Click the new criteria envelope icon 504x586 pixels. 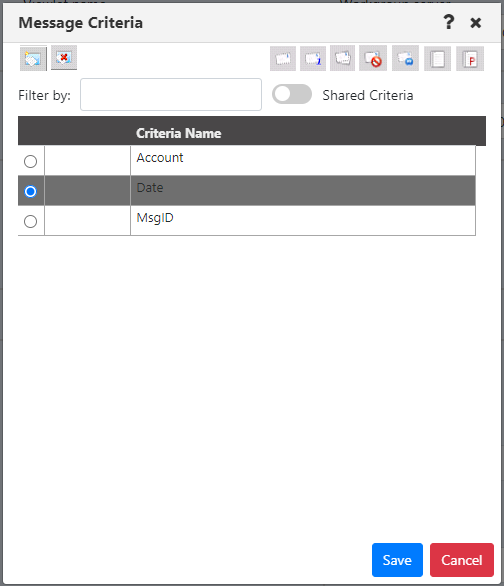(33, 58)
